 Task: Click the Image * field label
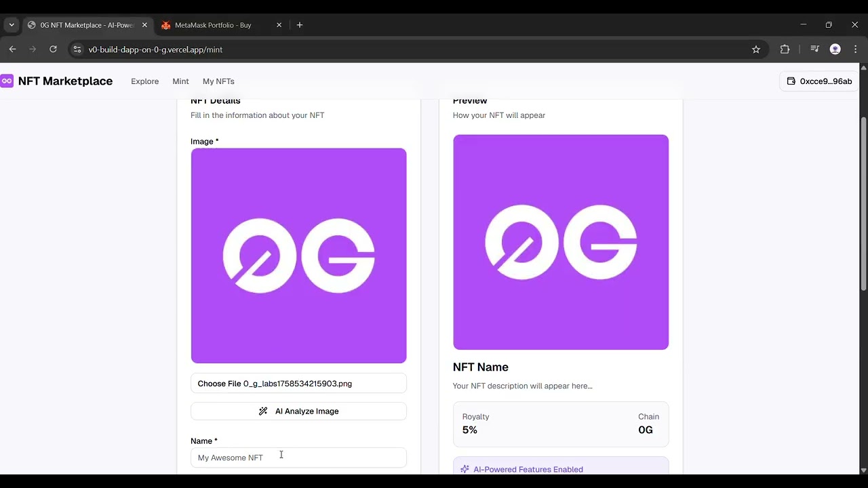point(205,142)
